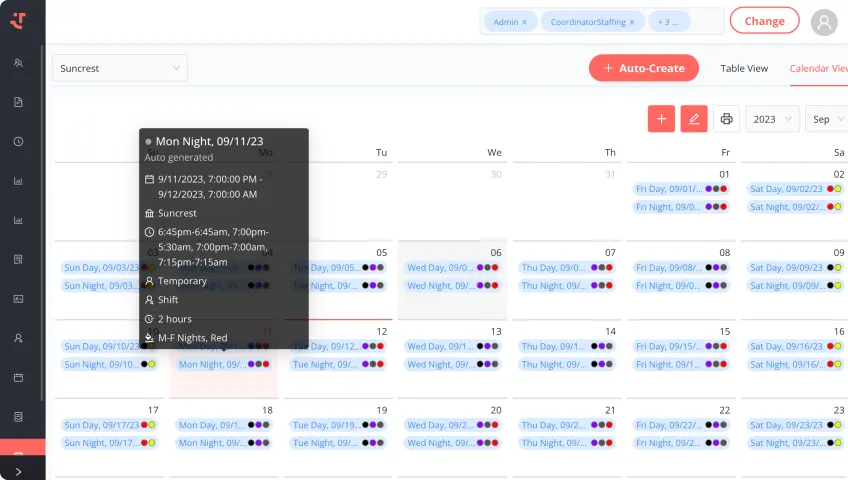Click the app logo in the sidebar

(x=18, y=21)
